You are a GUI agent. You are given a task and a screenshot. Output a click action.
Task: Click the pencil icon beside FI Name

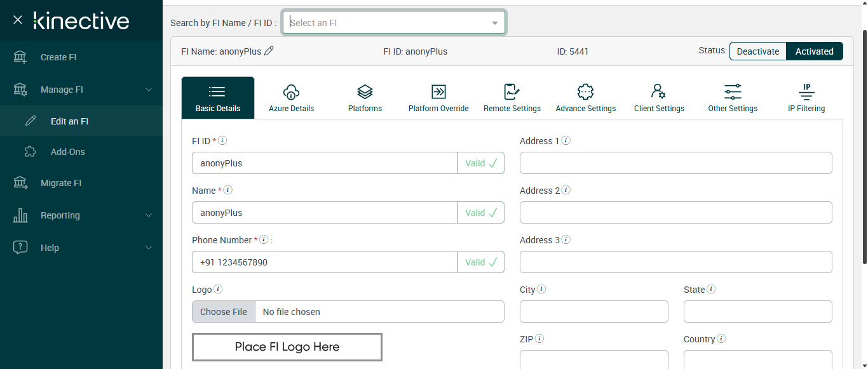[269, 51]
